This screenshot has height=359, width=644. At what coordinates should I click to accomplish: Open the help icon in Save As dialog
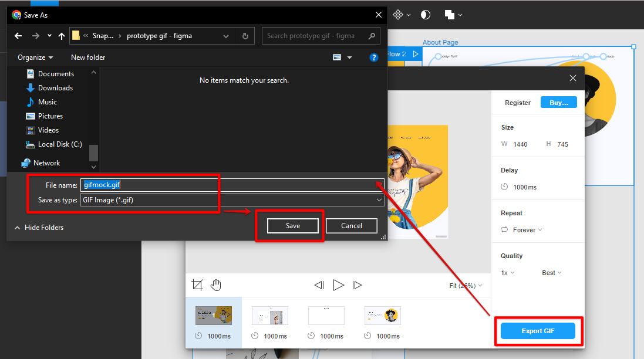click(x=374, y=57)
